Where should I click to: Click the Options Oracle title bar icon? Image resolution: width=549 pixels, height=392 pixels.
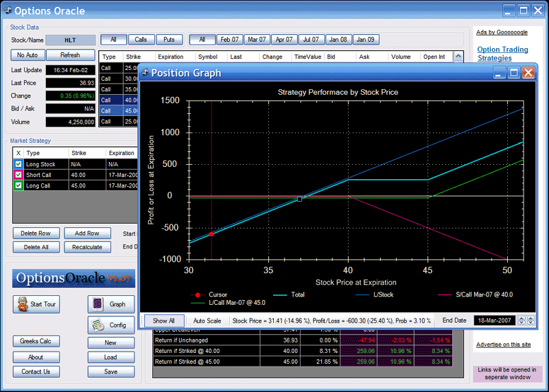coord(8,10)
